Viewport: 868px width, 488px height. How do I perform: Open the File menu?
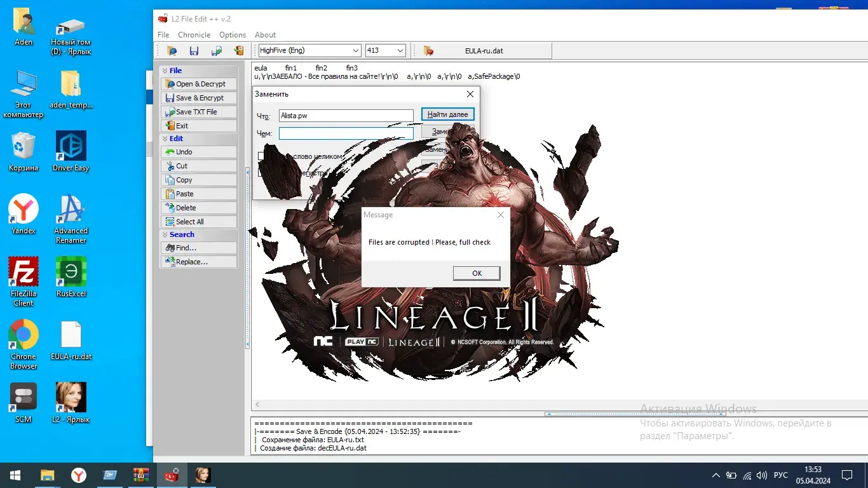(163, 35)
